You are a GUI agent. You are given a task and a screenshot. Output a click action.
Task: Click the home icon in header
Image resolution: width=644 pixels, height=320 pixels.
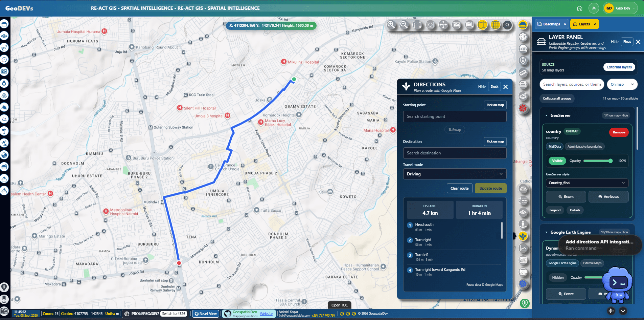tap(580, 8)
